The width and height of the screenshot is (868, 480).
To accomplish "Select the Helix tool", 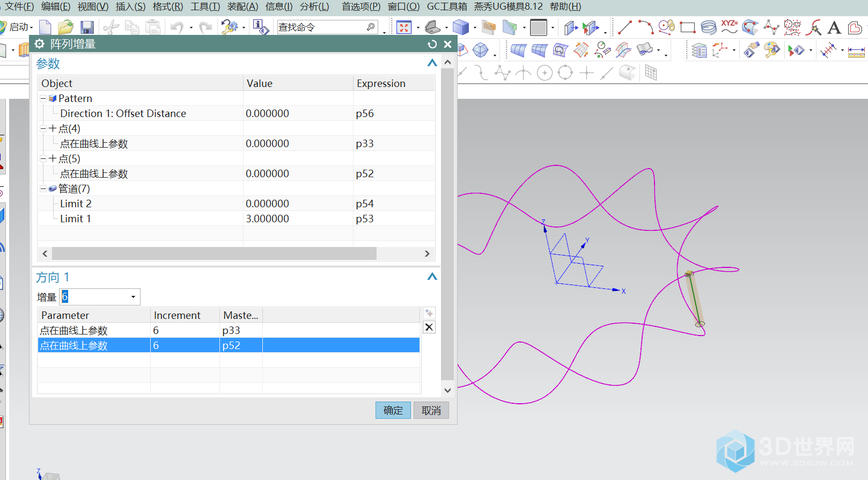I will [708, 27].
